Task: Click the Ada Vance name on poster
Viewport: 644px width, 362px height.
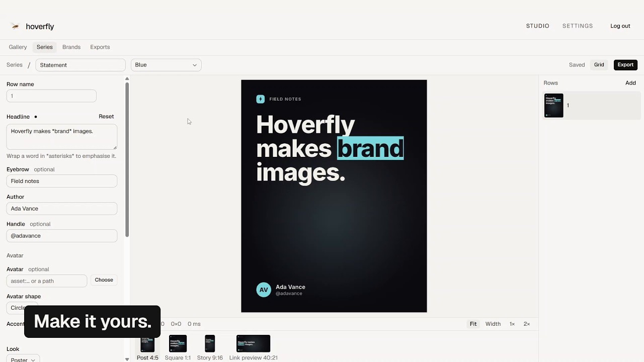Action: pos(290,287)
